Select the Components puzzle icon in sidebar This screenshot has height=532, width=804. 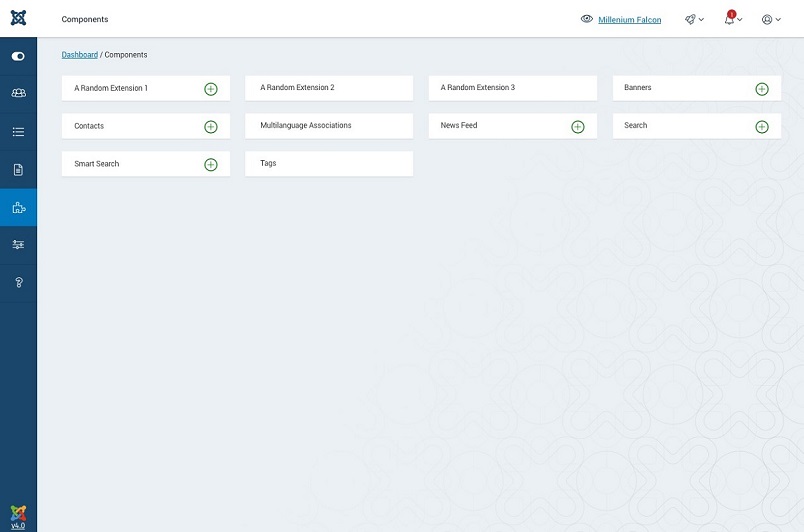(x=18, y=207)
